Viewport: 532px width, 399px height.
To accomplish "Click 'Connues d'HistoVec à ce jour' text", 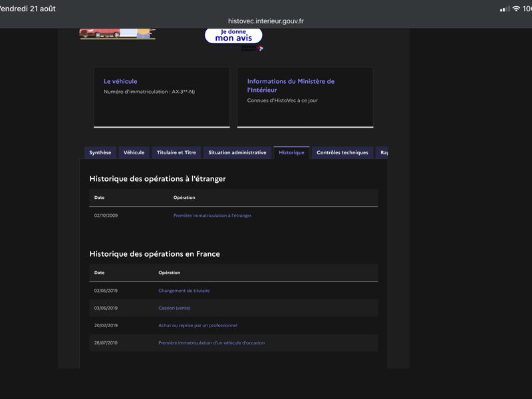I will [x=282, y=100].
